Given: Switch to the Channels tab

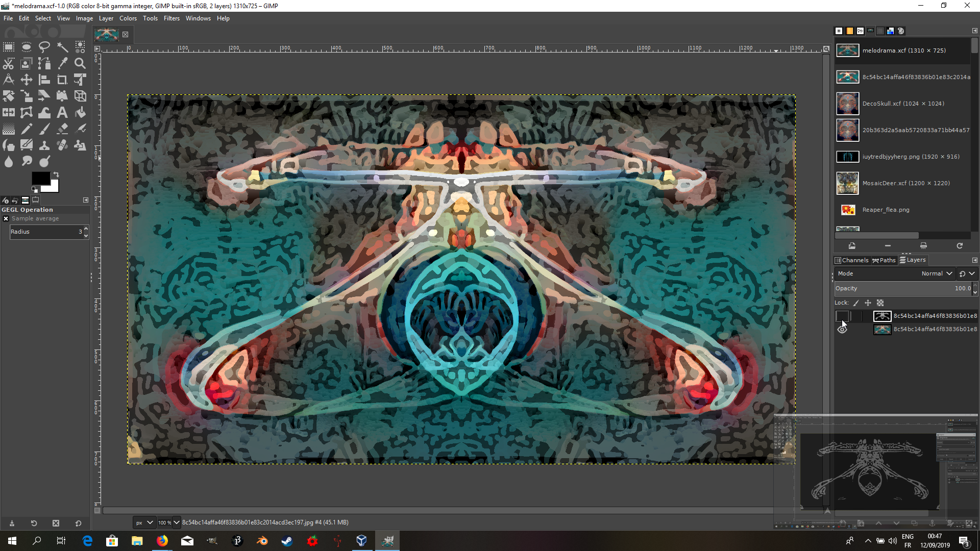Looking at the screenshot, I should 851,260.
